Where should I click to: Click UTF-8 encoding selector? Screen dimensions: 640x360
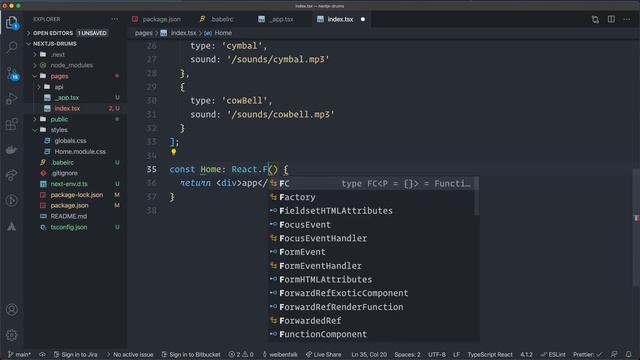[437, 354]
